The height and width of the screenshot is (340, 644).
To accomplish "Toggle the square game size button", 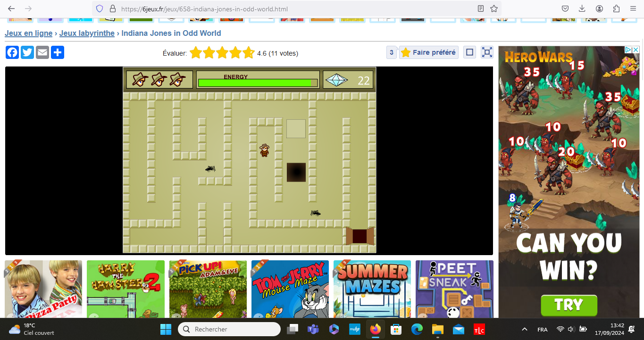I will pyautogui.click(x=469, y=52).
